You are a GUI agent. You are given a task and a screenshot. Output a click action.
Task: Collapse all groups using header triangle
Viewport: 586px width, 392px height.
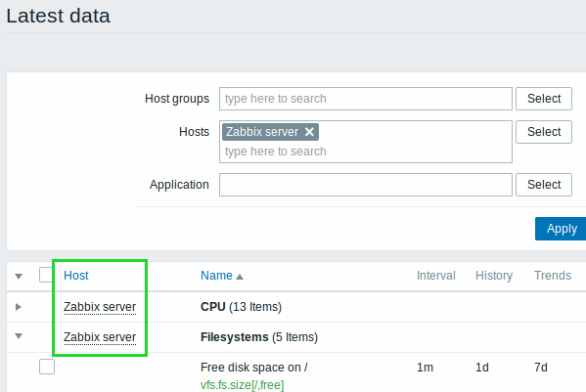(x=19, y=277)
